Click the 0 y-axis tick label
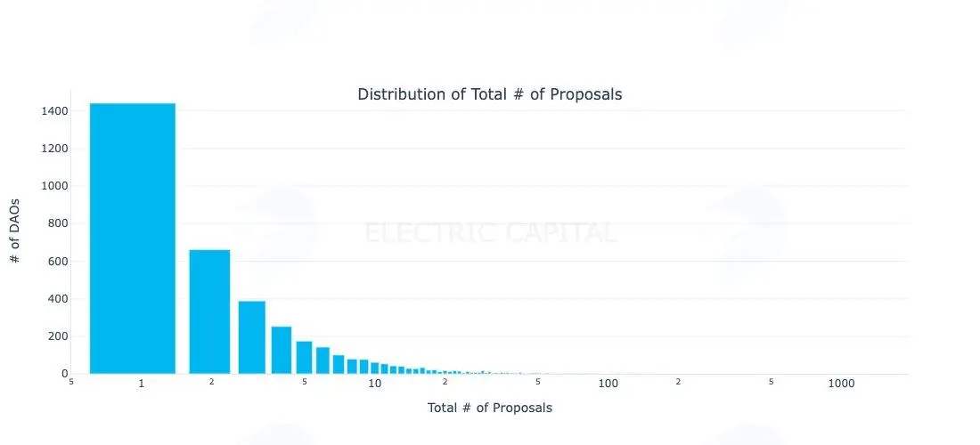The width and height of the screenshot is (980, 445). pyautogui.click(x=64, y=374)
